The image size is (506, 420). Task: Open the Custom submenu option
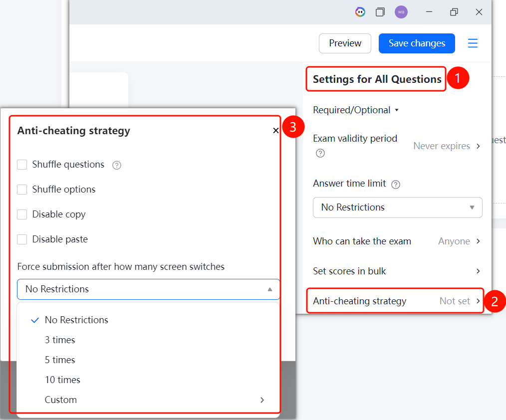point(148,400)
